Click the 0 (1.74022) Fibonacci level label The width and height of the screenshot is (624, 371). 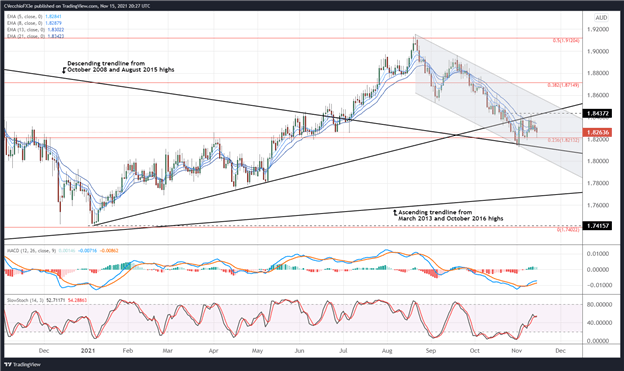tap(568, 230)
